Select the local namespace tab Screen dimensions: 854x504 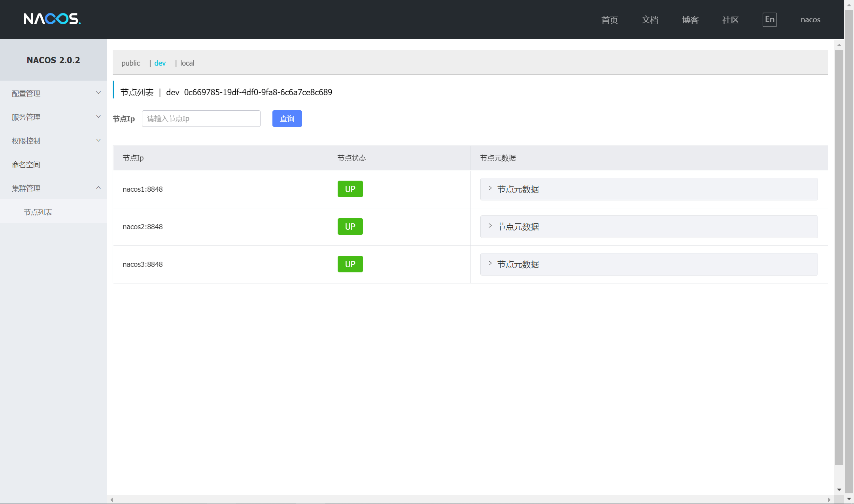click(x=187, y=63)
